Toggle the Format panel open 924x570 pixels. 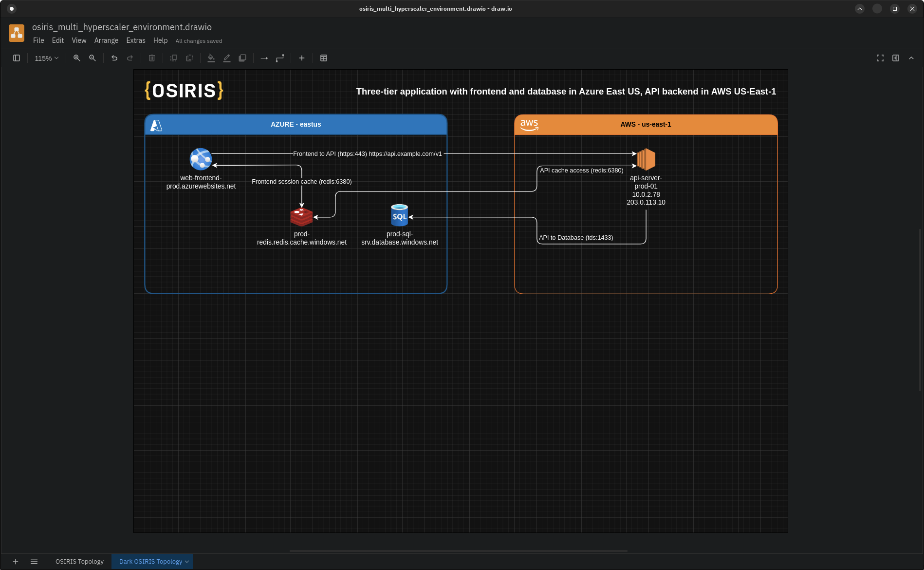896,58
